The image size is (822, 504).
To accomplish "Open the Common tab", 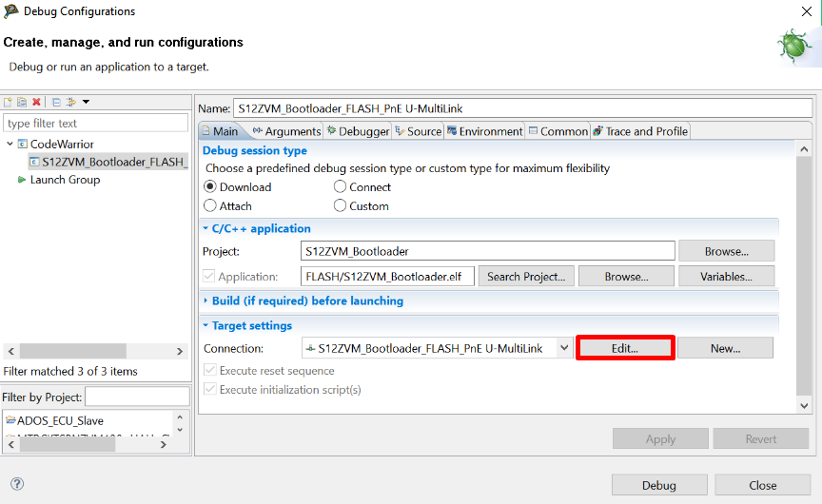I will pos(558,131).
